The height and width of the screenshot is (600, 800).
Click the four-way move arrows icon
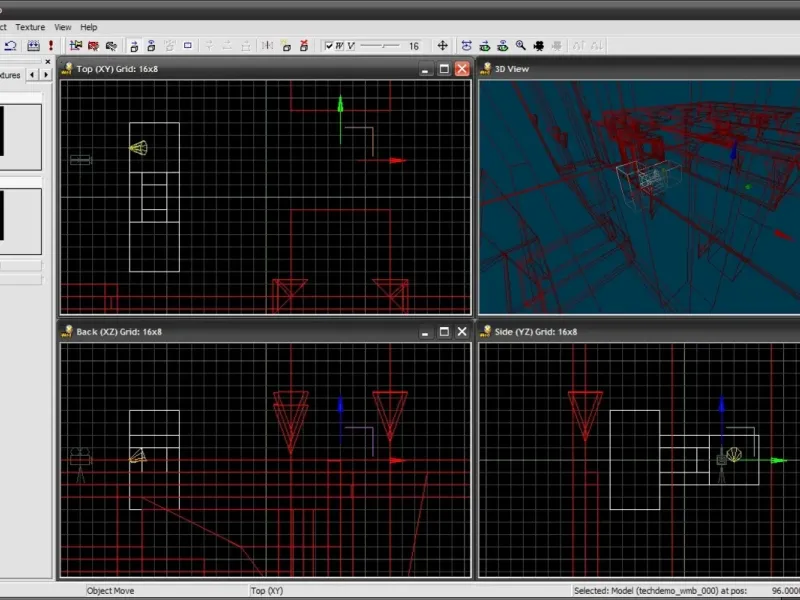442,46
